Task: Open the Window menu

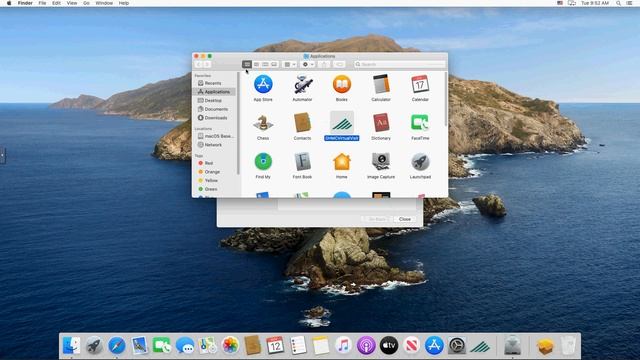Action: point(104,3)
